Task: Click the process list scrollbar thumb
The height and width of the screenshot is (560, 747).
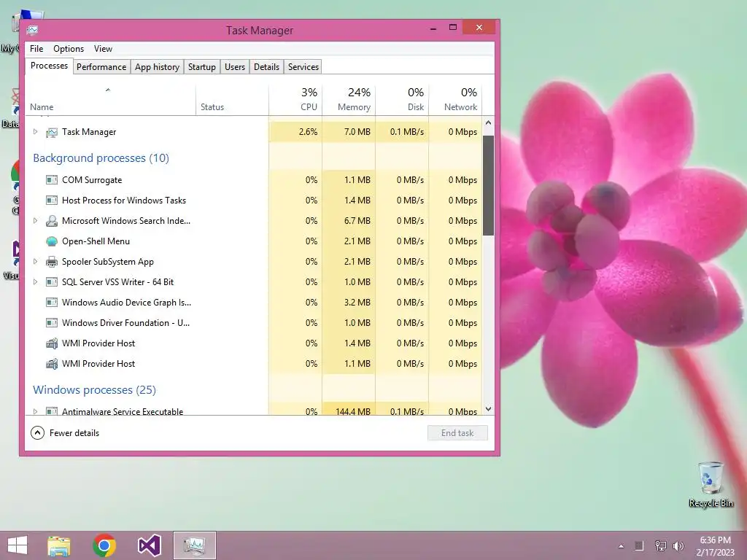Action: click(488, 186)
